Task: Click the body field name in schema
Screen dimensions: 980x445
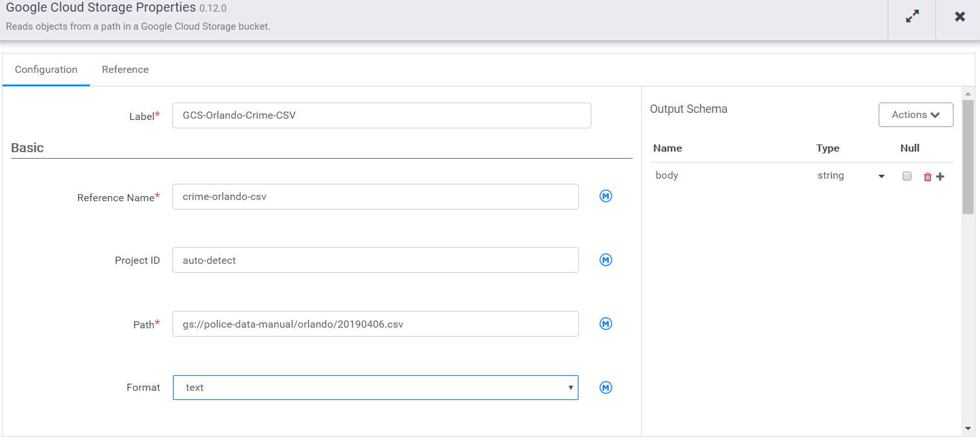Action: point(667,175)
